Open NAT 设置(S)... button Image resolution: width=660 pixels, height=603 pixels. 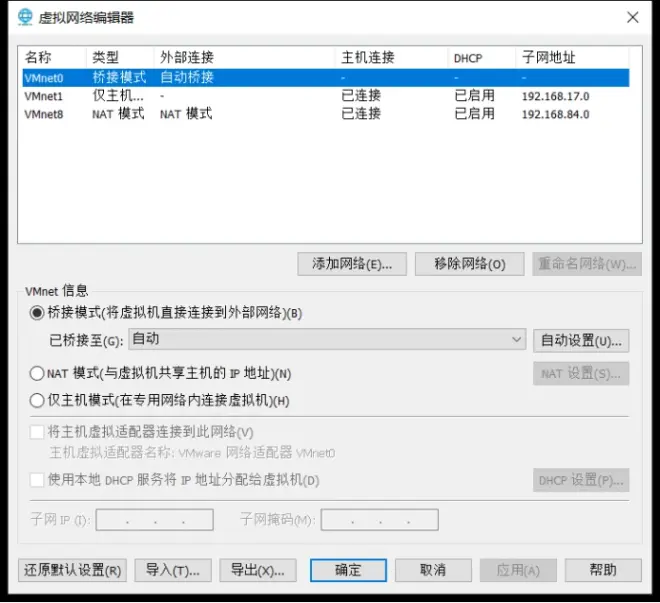click(x=581, y=373)
